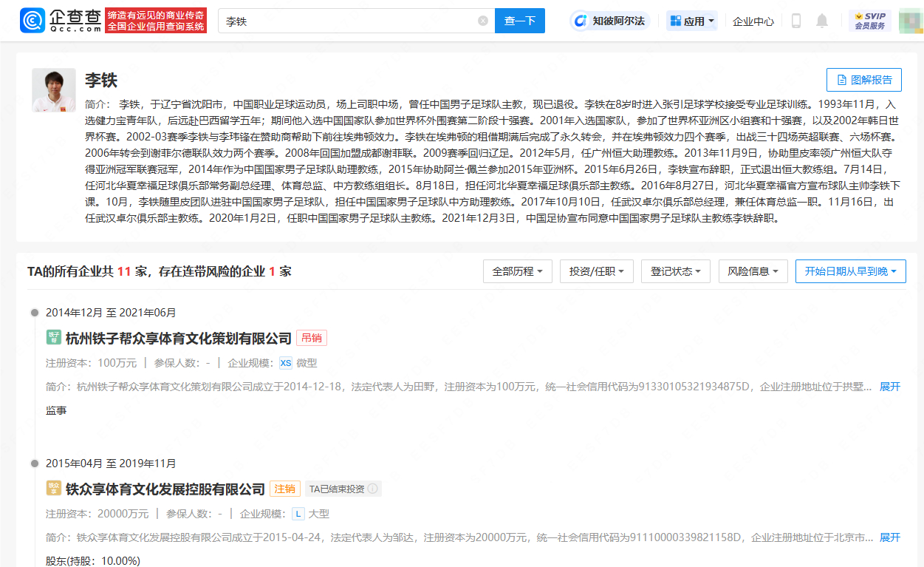Screen dimensions: 924x567
Task: Click the 监事 role text
Action: tap(56, 410)
